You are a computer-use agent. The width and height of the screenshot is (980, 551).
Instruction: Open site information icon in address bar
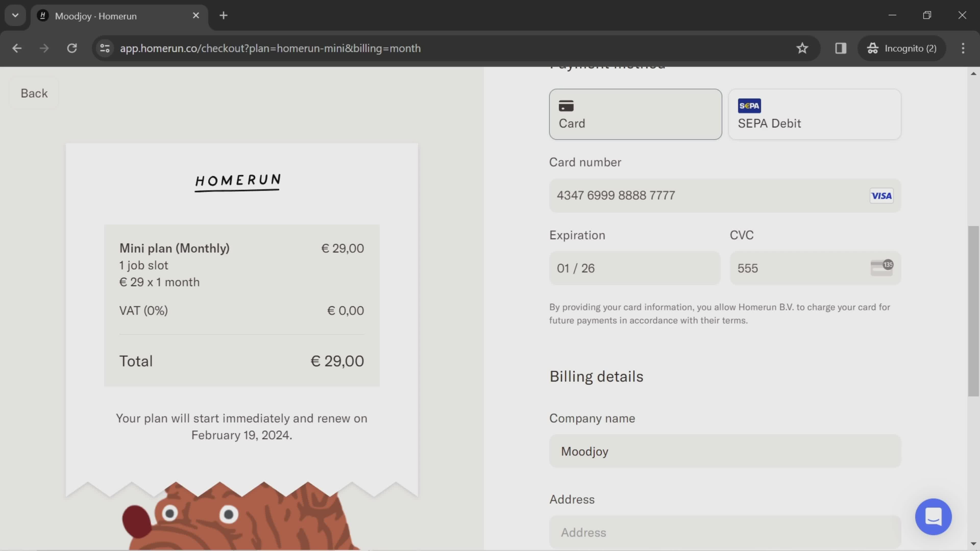(105, 48)
